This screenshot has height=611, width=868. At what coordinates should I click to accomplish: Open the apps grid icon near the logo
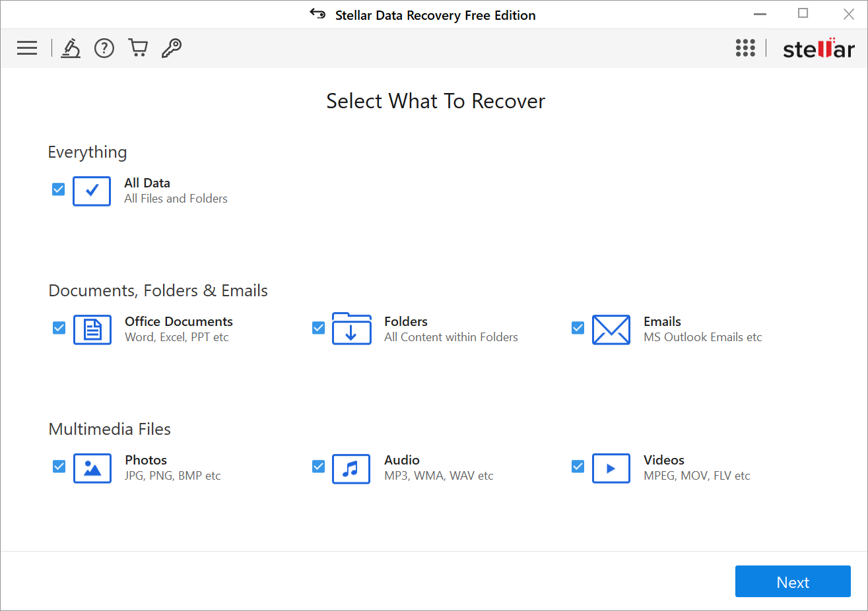tap(745, 48)
